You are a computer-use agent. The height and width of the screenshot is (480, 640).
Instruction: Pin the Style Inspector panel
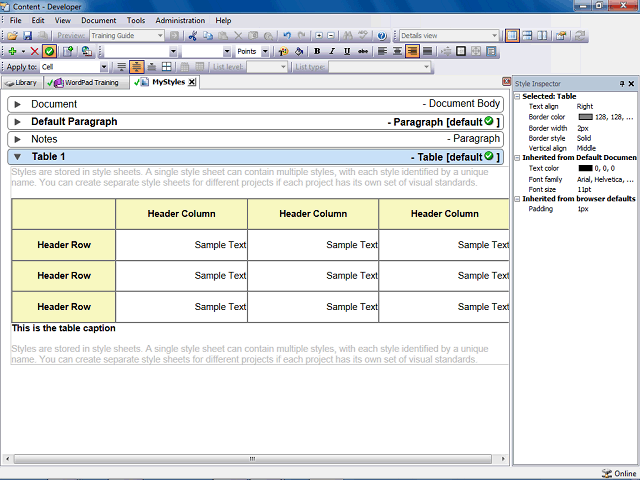pos(622,84)
